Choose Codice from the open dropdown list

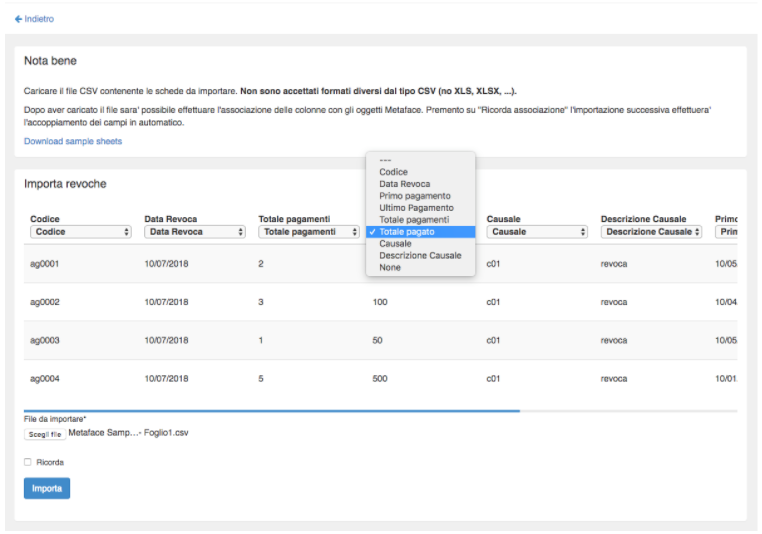[x=394, y=172]
